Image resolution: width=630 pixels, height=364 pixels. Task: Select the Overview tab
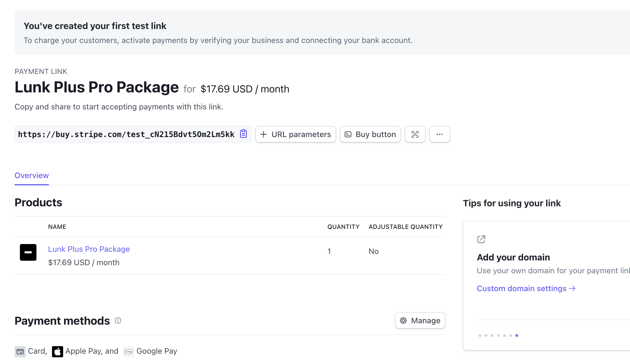coord(32,175)
